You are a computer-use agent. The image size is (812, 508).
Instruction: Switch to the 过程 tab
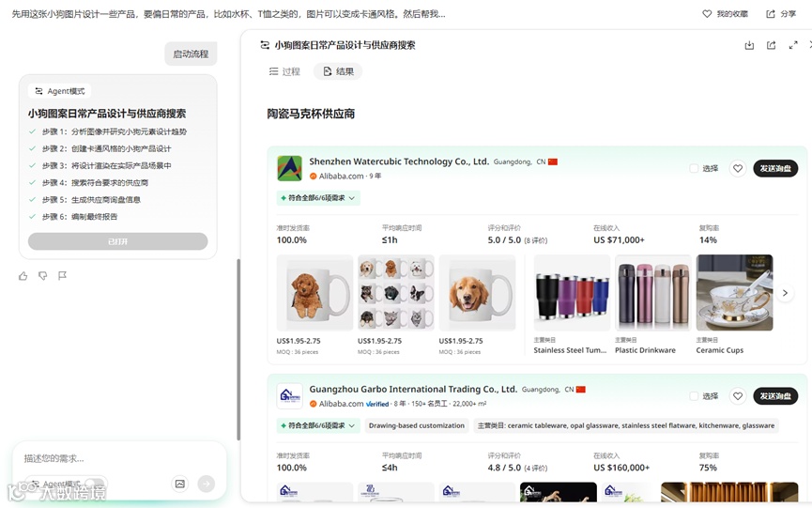[284, 71]
